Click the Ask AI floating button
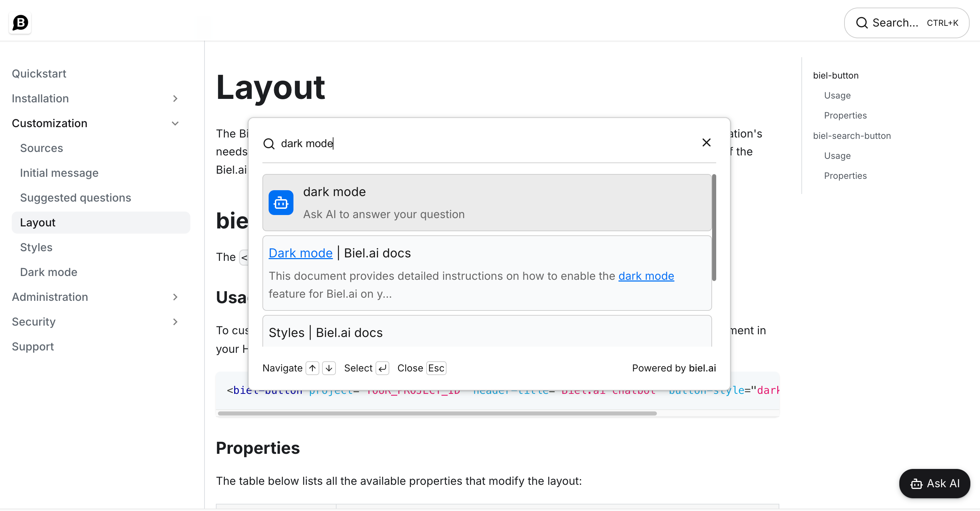The width and height of the screenshot is (980, 511). [x=934, y=484]
